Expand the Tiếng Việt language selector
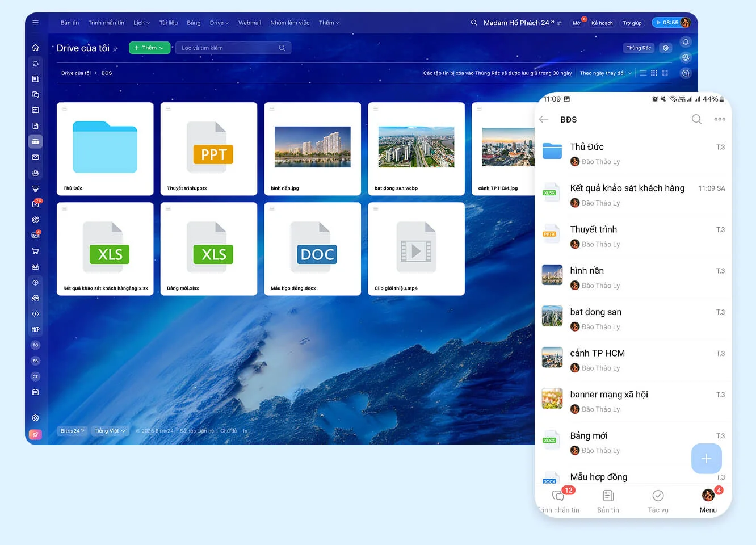This screenshot has width=756, height=545. coord(110,431)
